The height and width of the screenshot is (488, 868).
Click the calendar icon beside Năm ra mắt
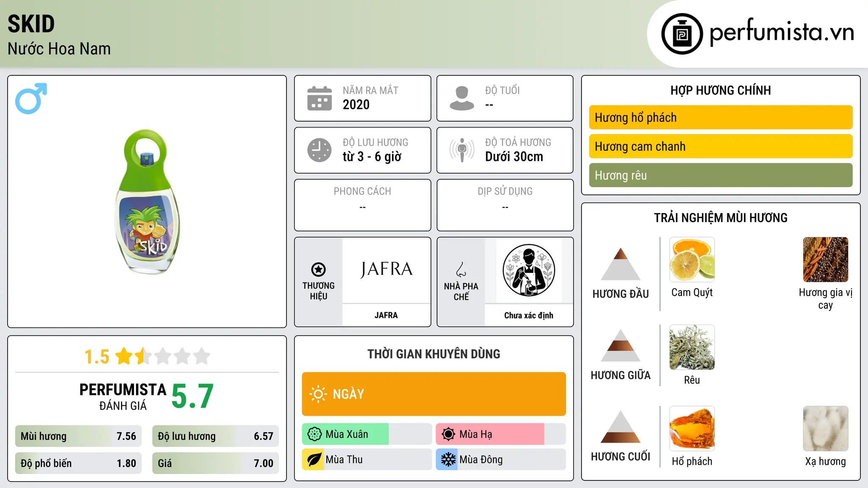[320, 98]
